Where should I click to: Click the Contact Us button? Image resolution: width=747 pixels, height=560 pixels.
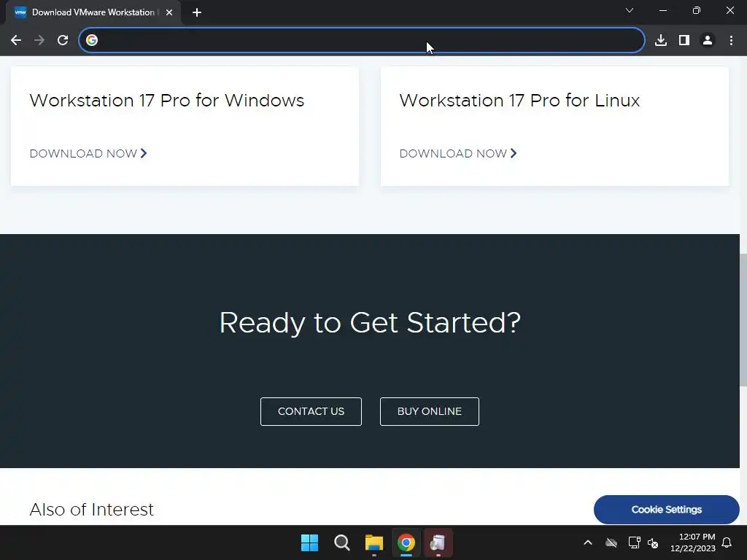click(311, 411)
